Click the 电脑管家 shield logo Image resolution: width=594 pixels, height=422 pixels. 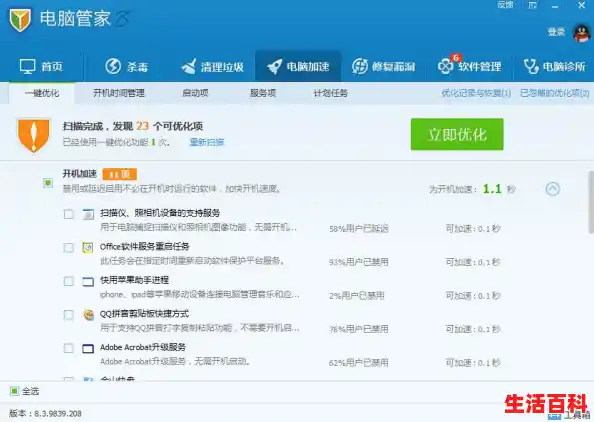20,19
